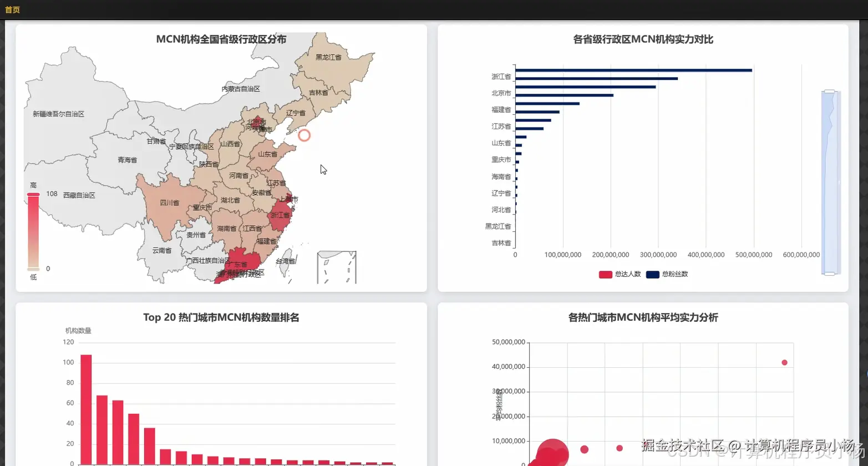868x466 pixels.
Task: Click the top handle of the vertical data zoom
Action: (830, 91)
